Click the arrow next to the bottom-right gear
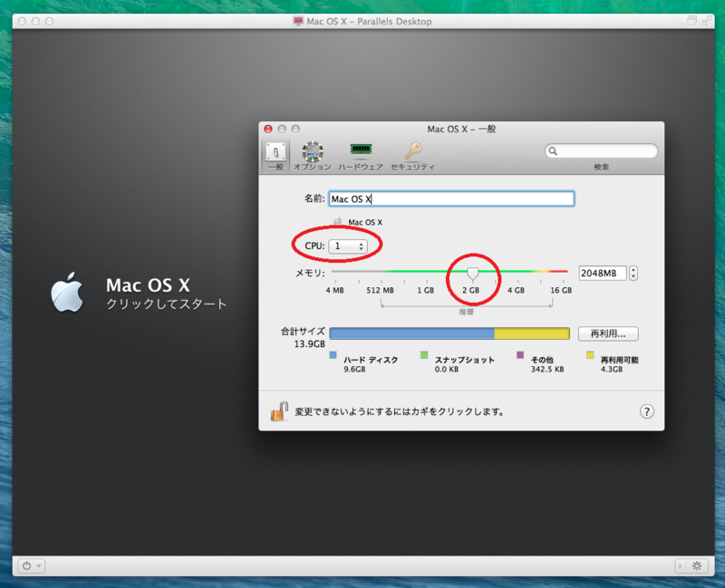The width and height of the screenshot is (725, 588). [x=680, y=565]
